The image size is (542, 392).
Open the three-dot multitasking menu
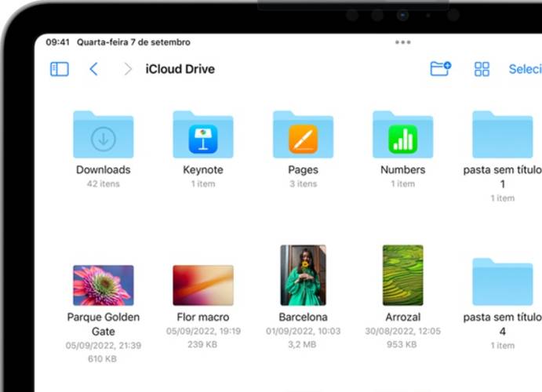(x=403, y=42)
